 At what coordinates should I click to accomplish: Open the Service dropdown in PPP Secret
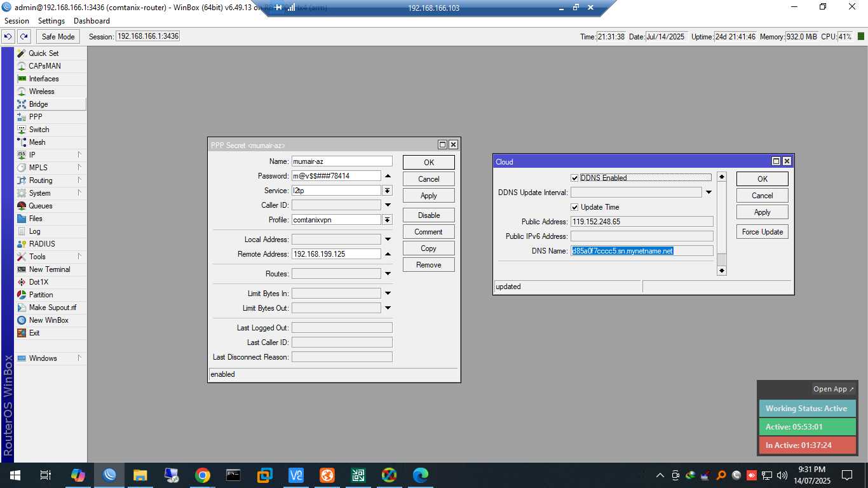point(387,191)
